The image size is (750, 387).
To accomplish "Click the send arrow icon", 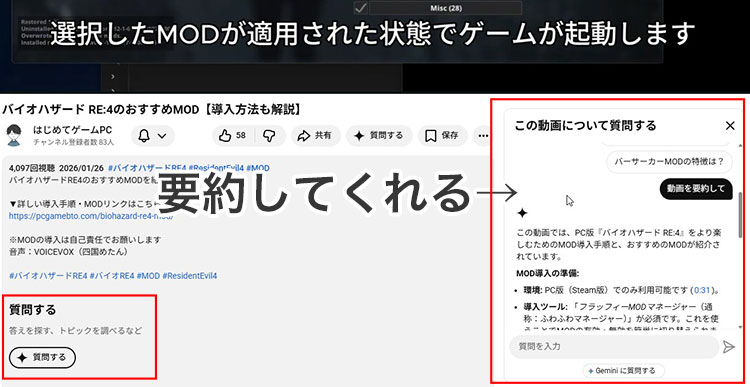I will tap(728, 347).
